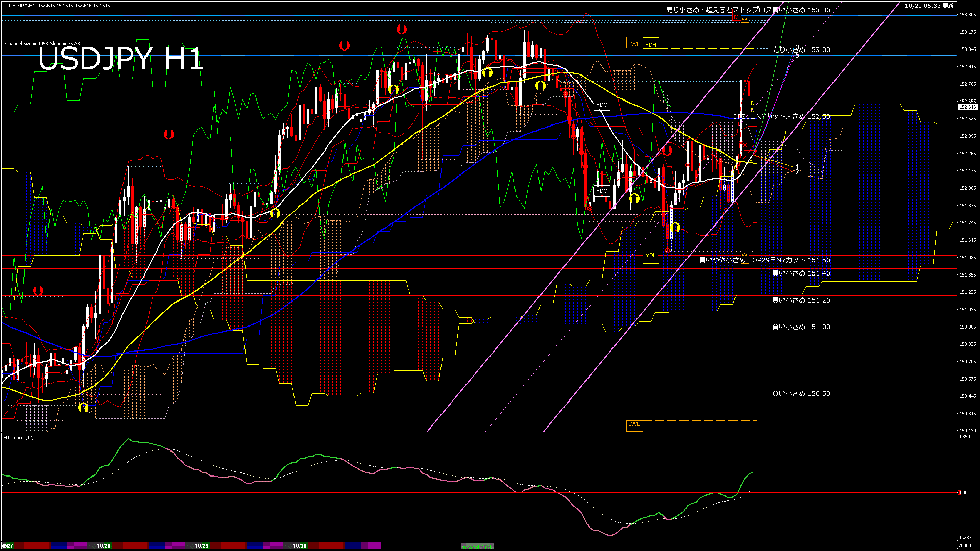This screenshot has width=980, height=551.
Task: Toggle the macd ON button
Action: point(477,546)
